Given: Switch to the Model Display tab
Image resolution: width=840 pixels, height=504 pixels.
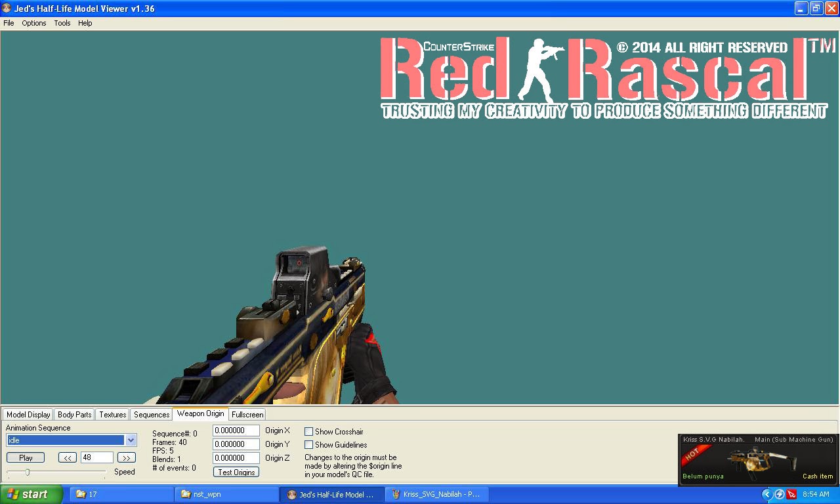Looking at the screenshot, I should click(28, 415).
